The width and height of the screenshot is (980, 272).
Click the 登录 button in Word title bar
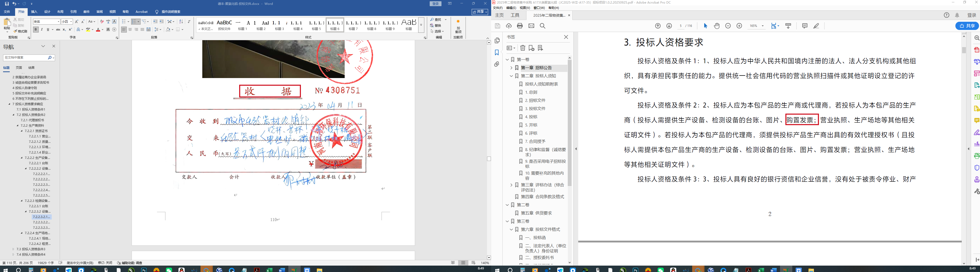tap(436, 4)
